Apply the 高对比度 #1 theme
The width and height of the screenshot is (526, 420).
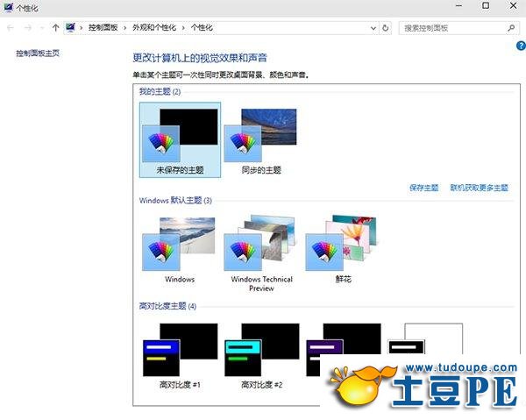pos(180,356)
